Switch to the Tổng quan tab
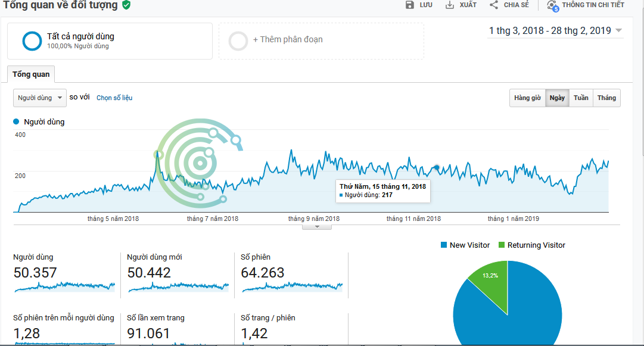 [31, 74]
